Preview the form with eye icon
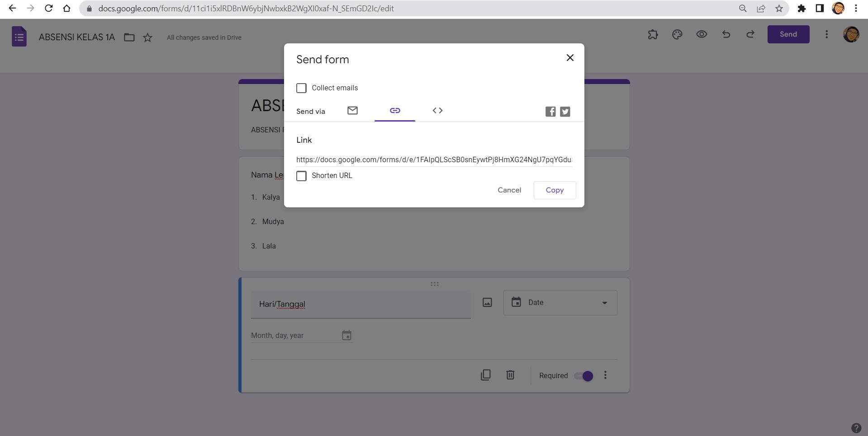Screen dimensions: 868x436 (702, 34)
